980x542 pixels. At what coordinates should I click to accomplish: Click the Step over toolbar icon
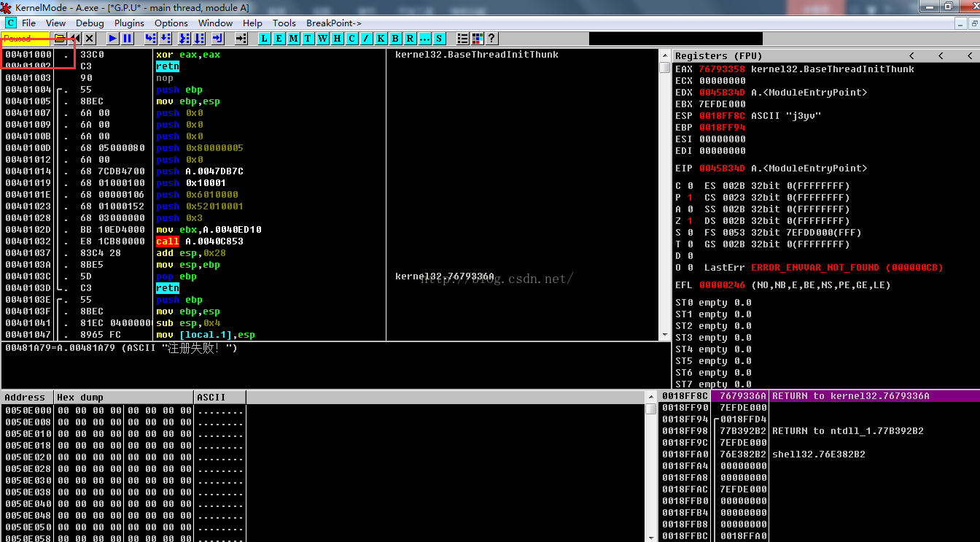[166, 38]
